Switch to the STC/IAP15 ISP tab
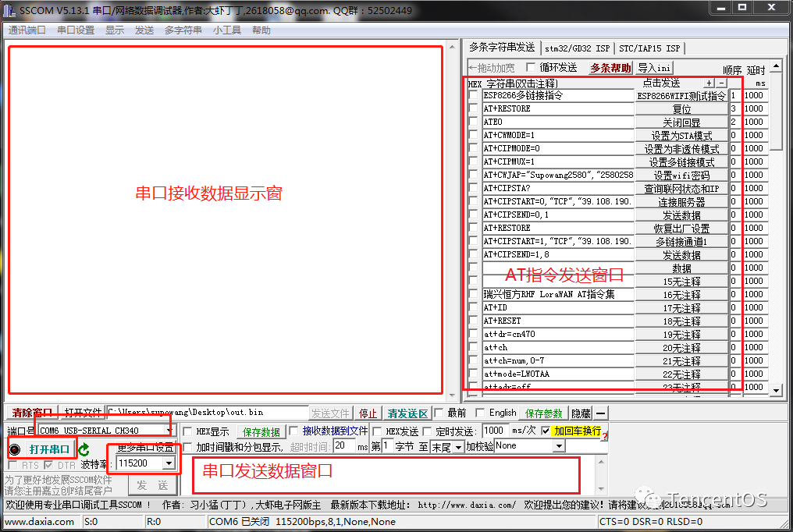 point(651,48)
